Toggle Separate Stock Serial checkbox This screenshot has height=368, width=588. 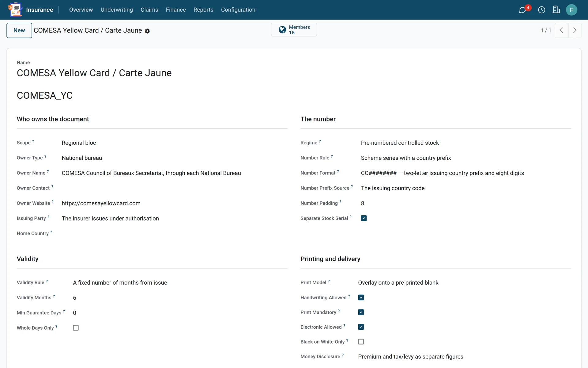[364, 218]
